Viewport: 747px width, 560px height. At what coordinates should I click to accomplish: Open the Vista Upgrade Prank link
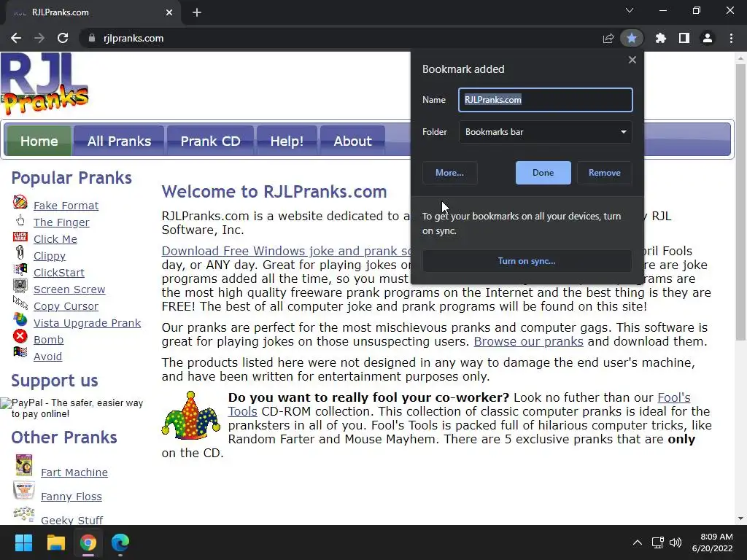point(88,323)
